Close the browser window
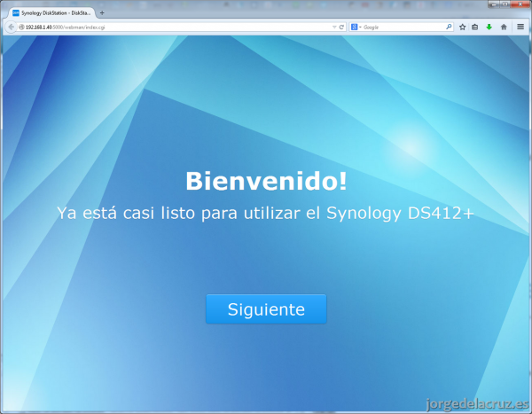 click(520, 4)
